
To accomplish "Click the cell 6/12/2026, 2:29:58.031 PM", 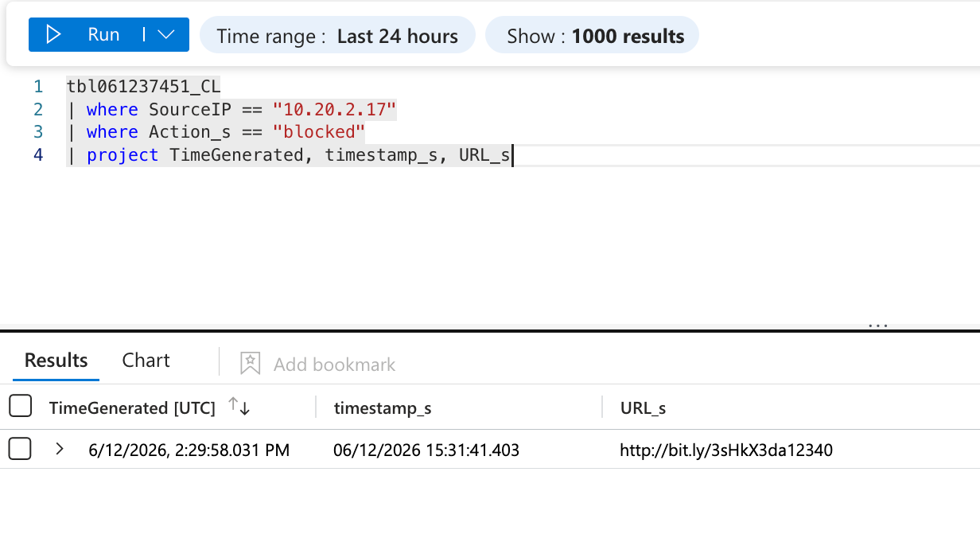I will pos(189,450).
